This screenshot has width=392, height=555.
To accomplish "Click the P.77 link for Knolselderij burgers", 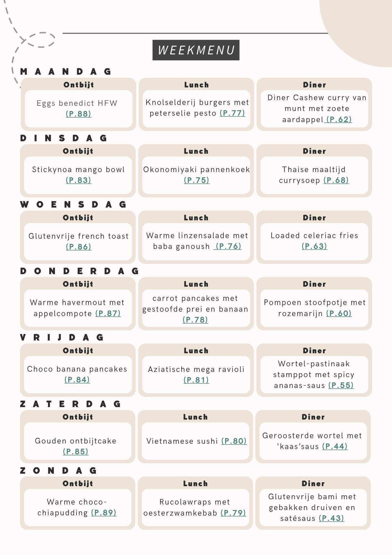I will pyautogui.click(x=232, y=113).
